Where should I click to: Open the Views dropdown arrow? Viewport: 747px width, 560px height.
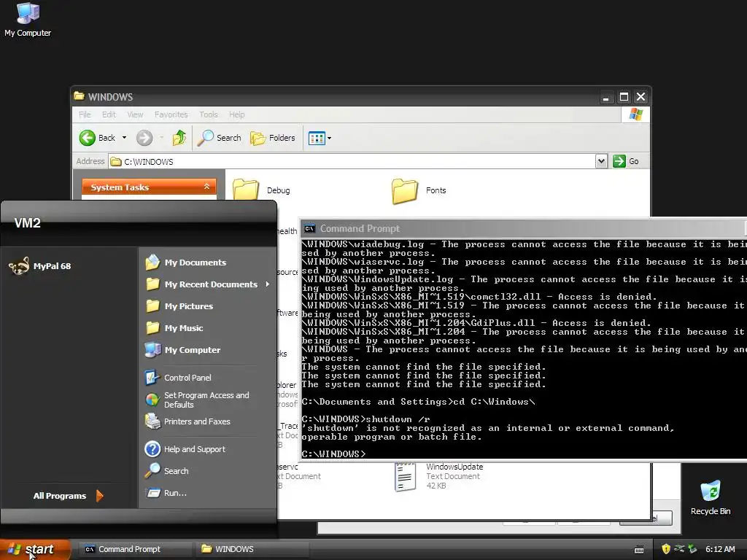tap(329, 138)
